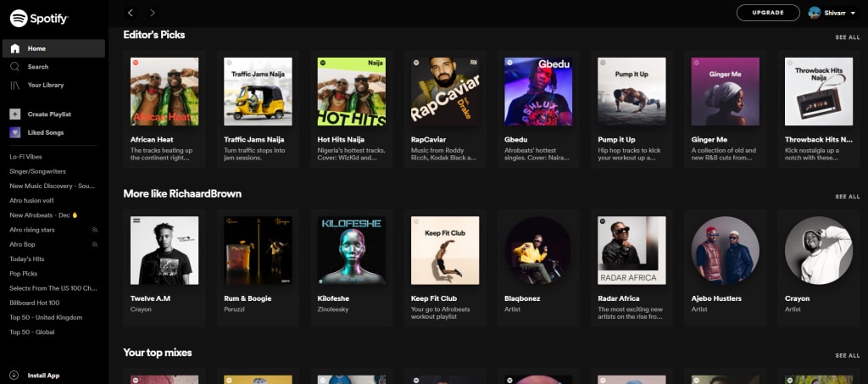See all More like RichaardBrown

pyautogui.click(x=848, y=197)
